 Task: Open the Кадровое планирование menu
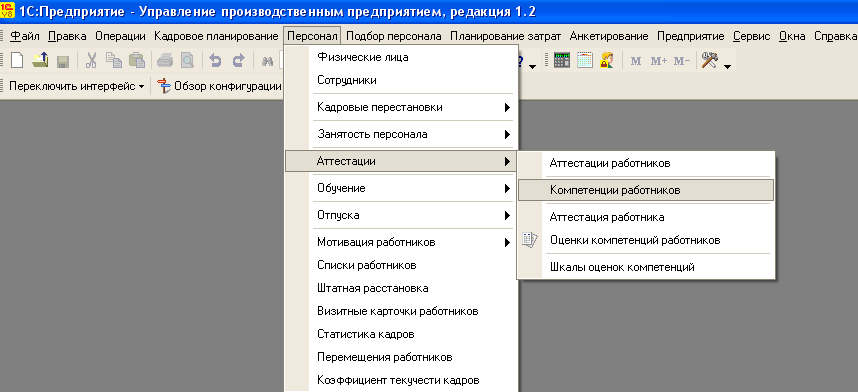(x=216, y=37)
